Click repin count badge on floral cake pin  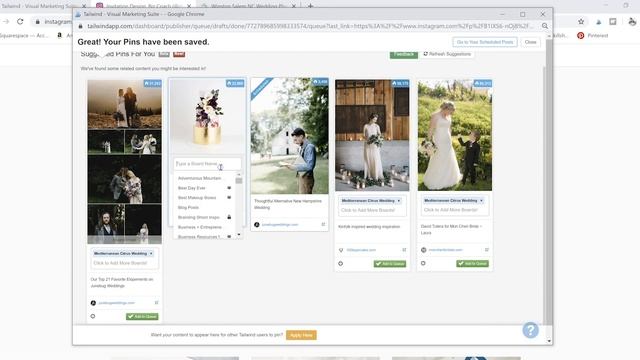click(235, 83)
